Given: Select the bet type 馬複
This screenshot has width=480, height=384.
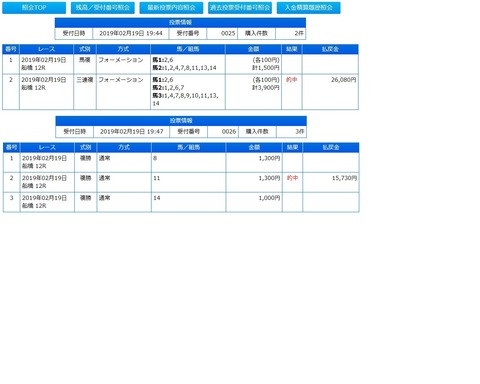Looking at the screenshot, I should tap(85, 60).
